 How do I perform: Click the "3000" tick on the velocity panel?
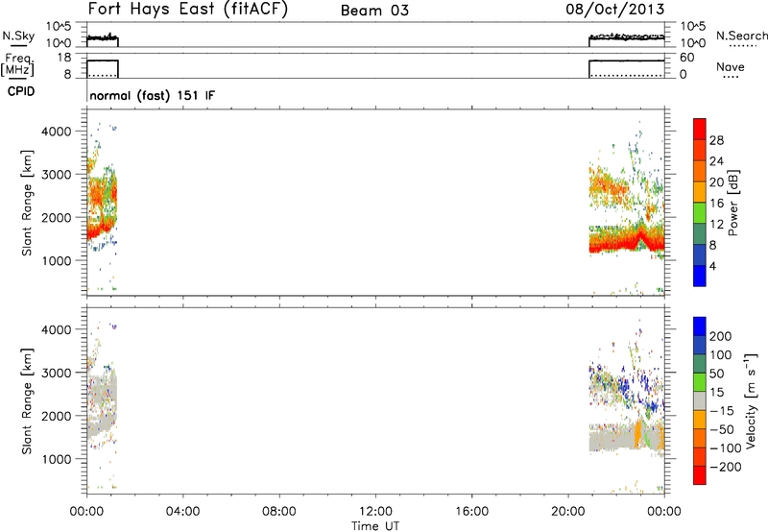[x=57, y=373]
